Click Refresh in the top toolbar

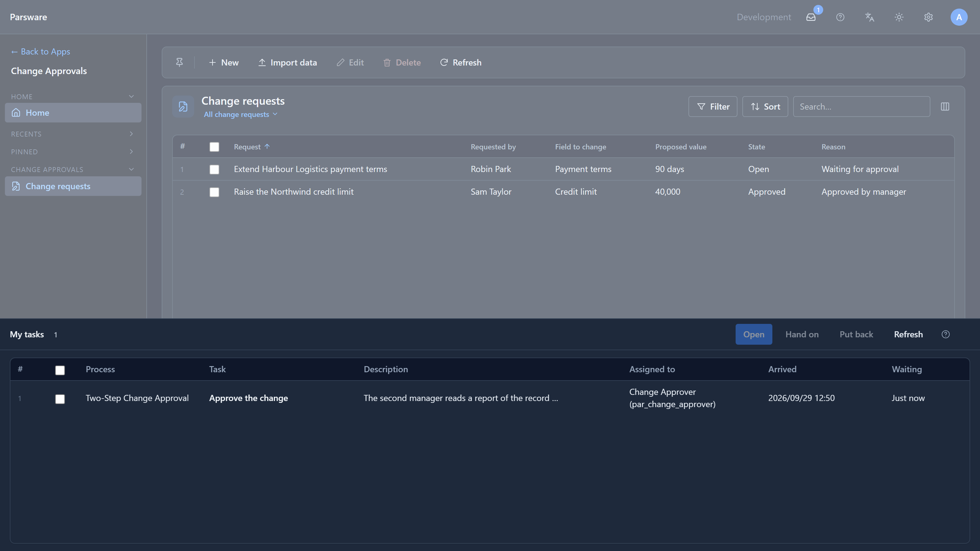tap(461, 62)
